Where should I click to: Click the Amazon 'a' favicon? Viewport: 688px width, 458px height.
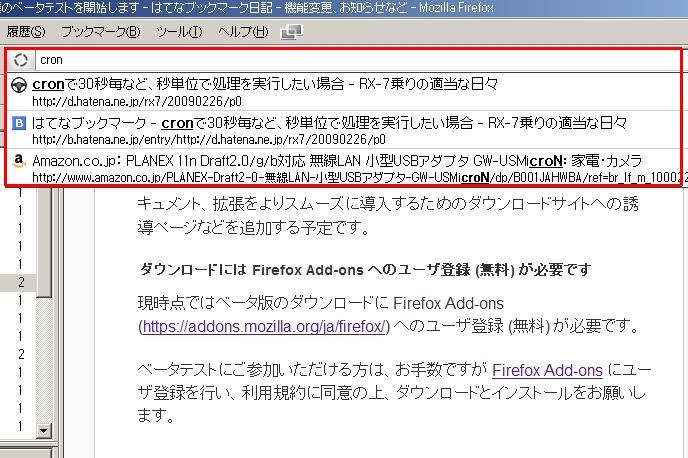tap(19, 161)
